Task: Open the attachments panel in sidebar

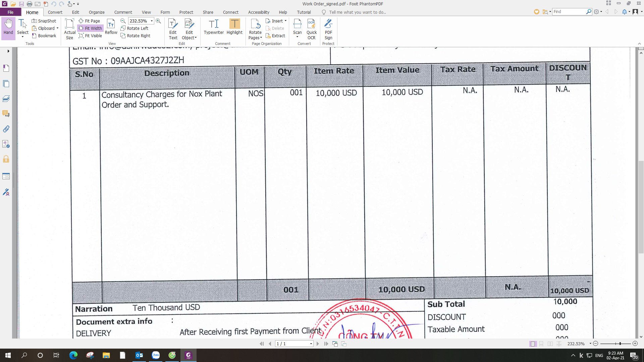Action: click(6, 129)
